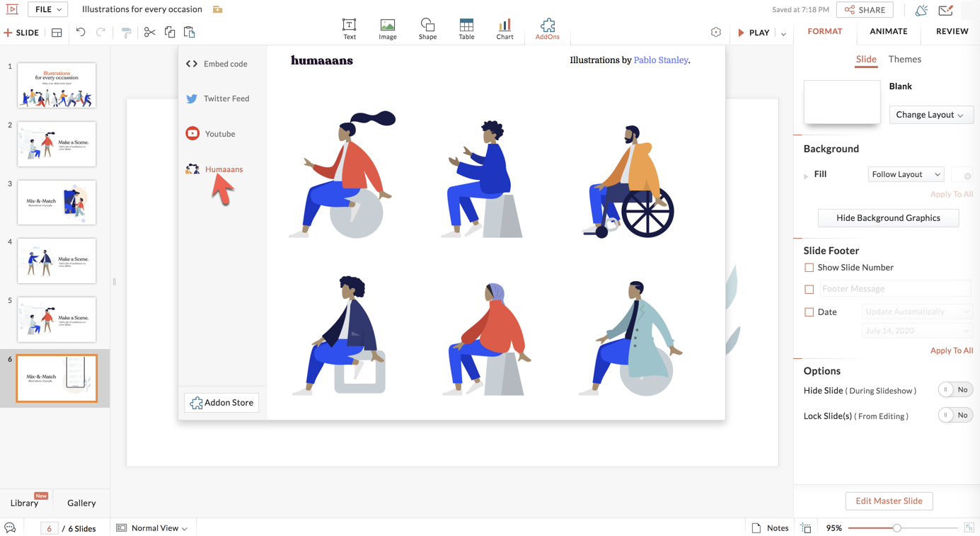Viewport: 980px width, 536px height.
Task: Open the Shape insert tool
Action: 427,29
